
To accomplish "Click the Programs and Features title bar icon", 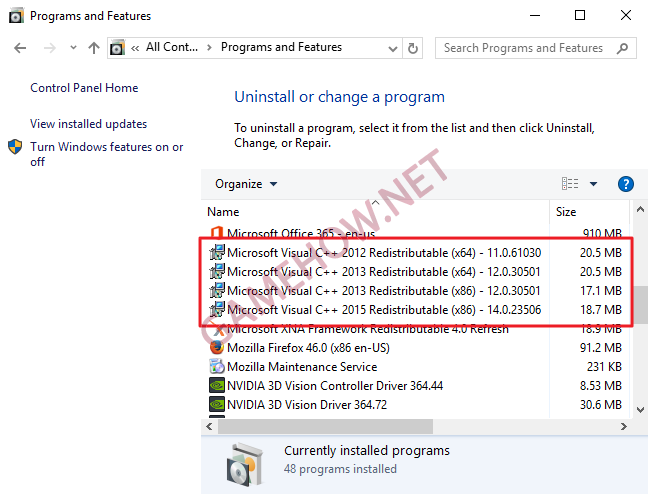I will pos(16,16).
